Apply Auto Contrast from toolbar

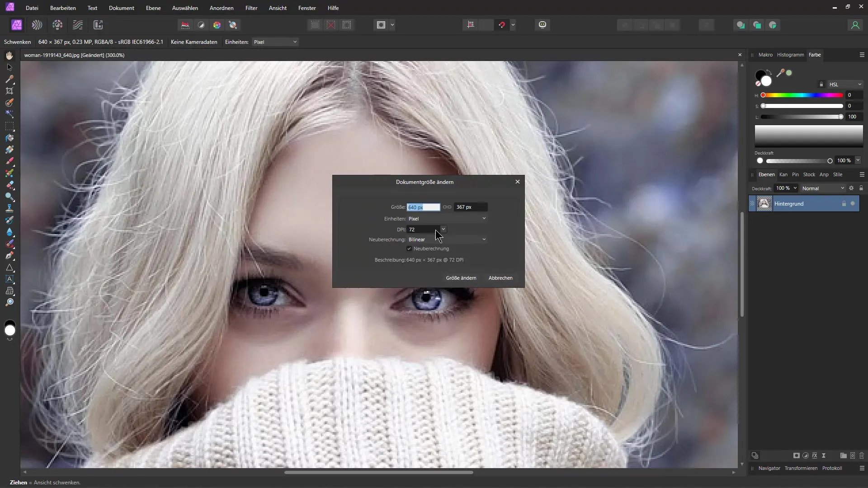[201, 25]
